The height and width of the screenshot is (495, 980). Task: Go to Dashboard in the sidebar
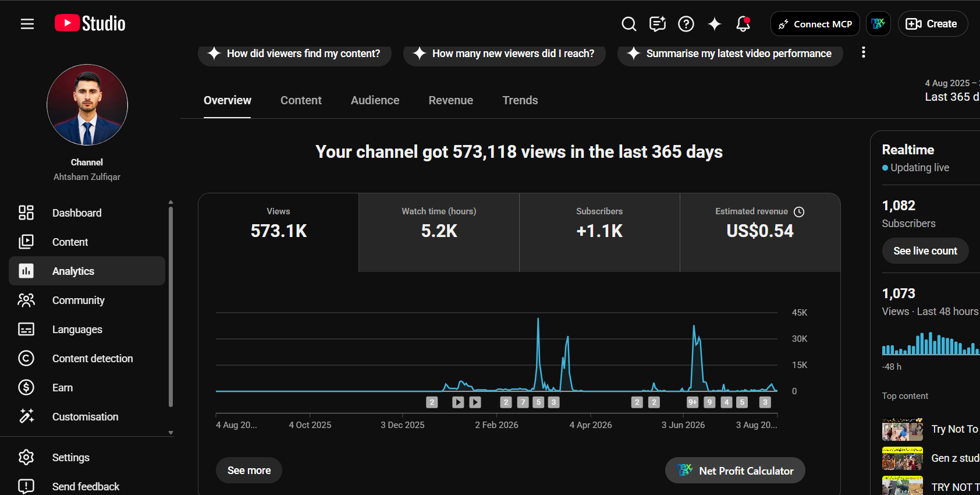click(x=87, y=213)
